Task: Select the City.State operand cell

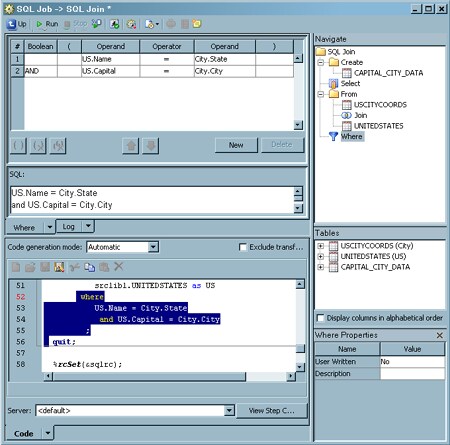Action: tap(225, 59)
